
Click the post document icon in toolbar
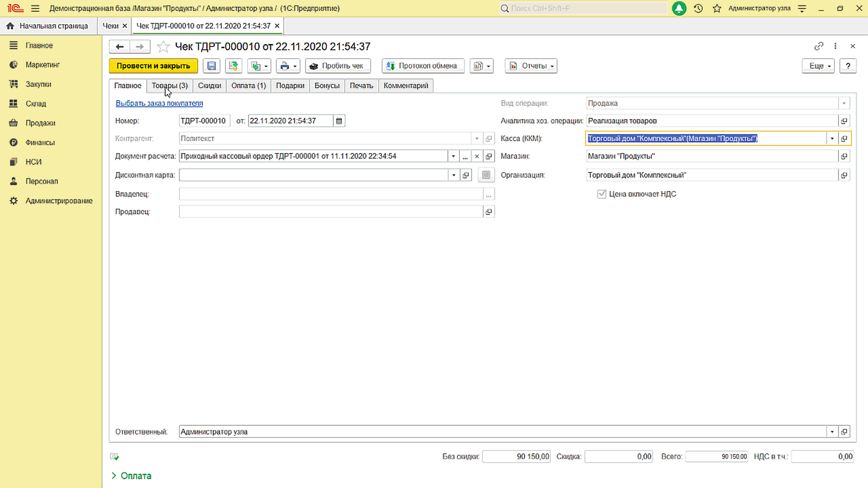point(233,66)
